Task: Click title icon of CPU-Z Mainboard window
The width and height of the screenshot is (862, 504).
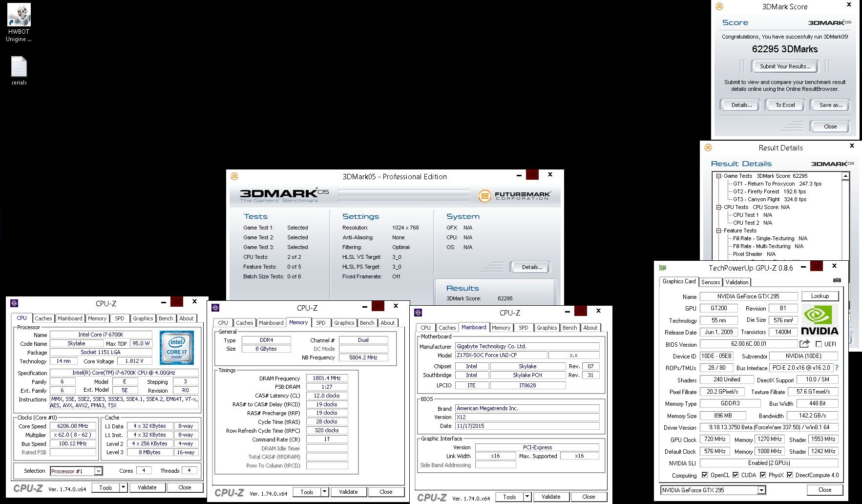Action: pyautogui.click(x=418, y=313)
